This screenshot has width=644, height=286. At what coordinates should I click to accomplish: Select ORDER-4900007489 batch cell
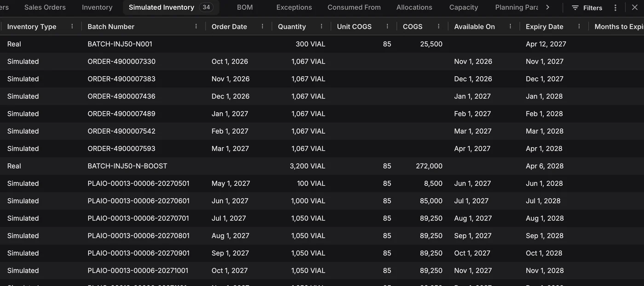tap(121, 114)
